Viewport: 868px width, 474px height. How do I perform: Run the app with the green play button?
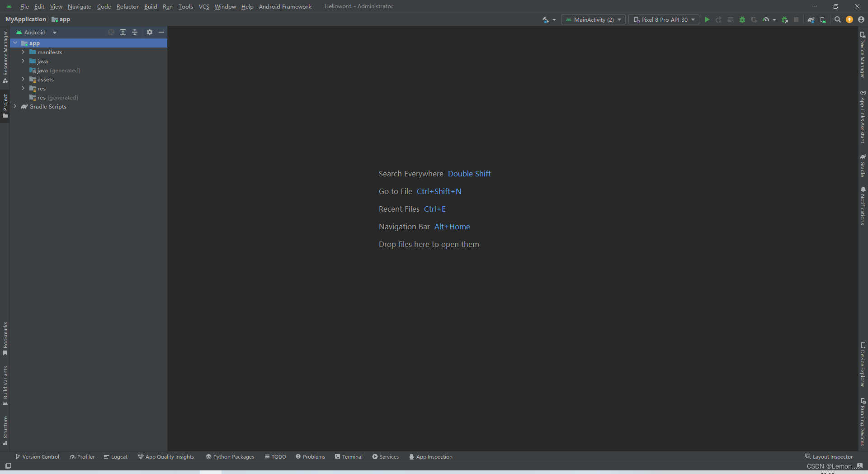click(707, 19)
